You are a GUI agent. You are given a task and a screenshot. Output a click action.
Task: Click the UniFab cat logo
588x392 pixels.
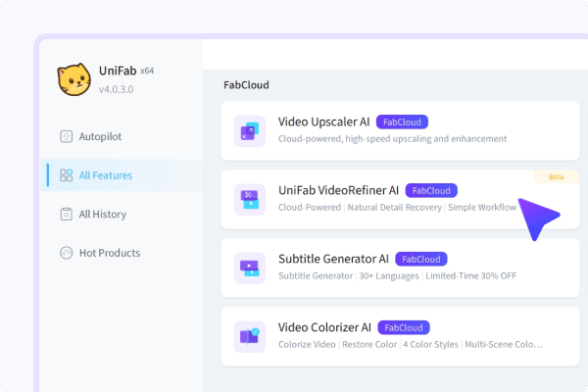click(x=73, y=79)
